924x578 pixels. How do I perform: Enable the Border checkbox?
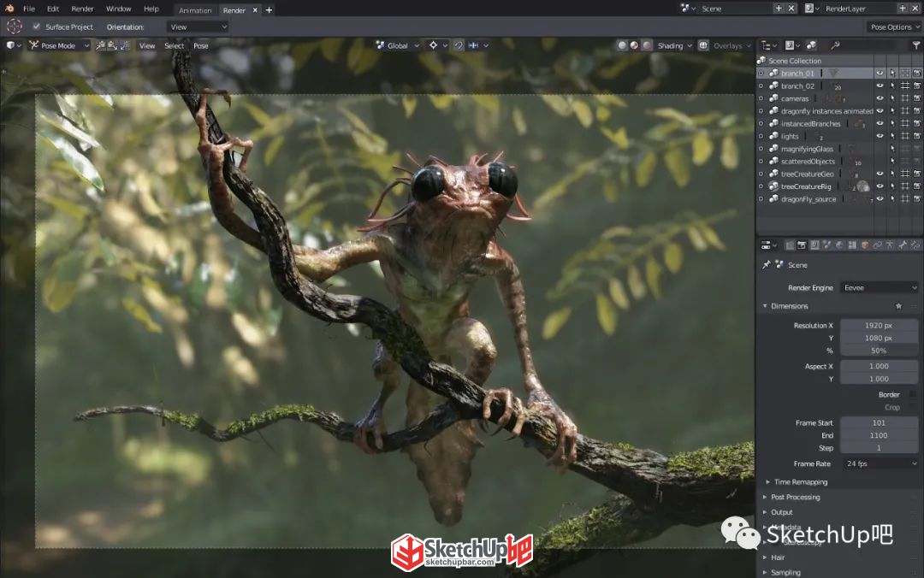point(913,394)
